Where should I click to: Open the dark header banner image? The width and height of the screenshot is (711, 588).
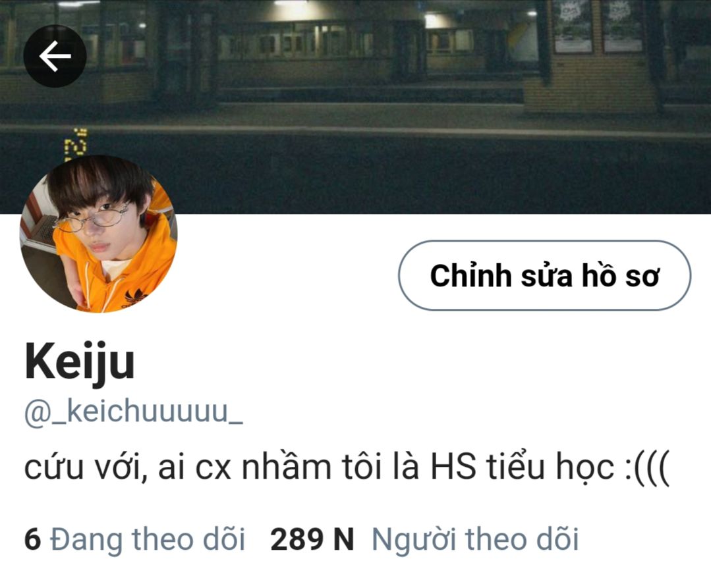[x=356, y=107]
